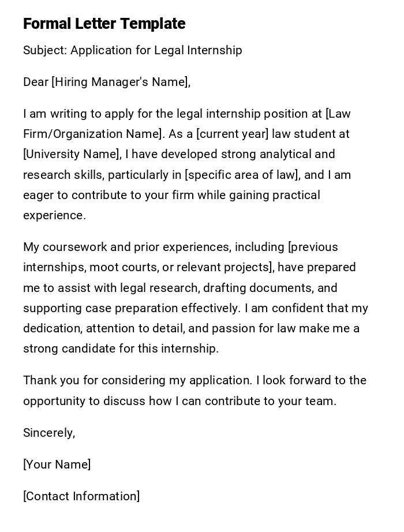404x532 pixels.
Task: Click "strong candidate for this internship" line
Action: pyautogui.click(x=121, y=349)
